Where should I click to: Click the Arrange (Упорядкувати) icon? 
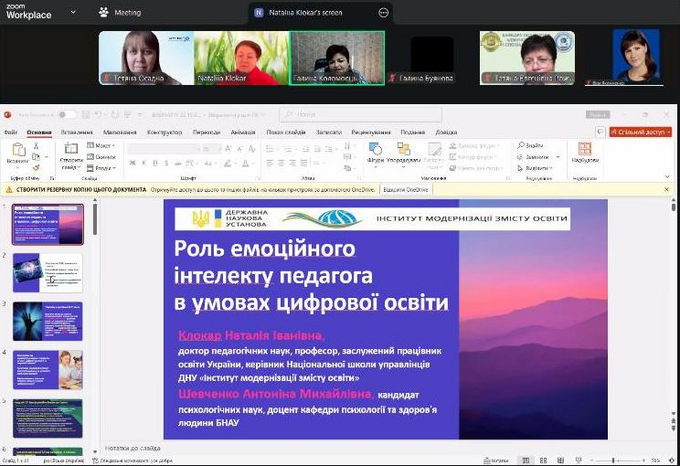tap(404, 149)
